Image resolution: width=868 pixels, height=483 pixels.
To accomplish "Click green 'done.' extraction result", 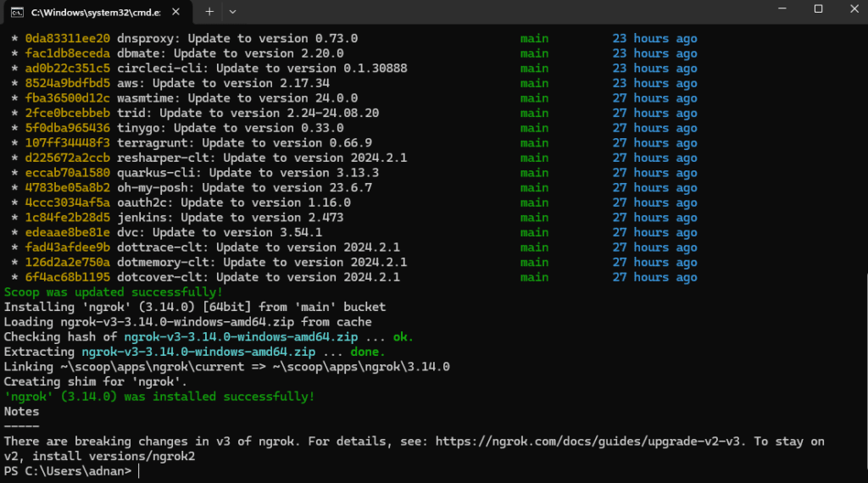I will 368,352.
